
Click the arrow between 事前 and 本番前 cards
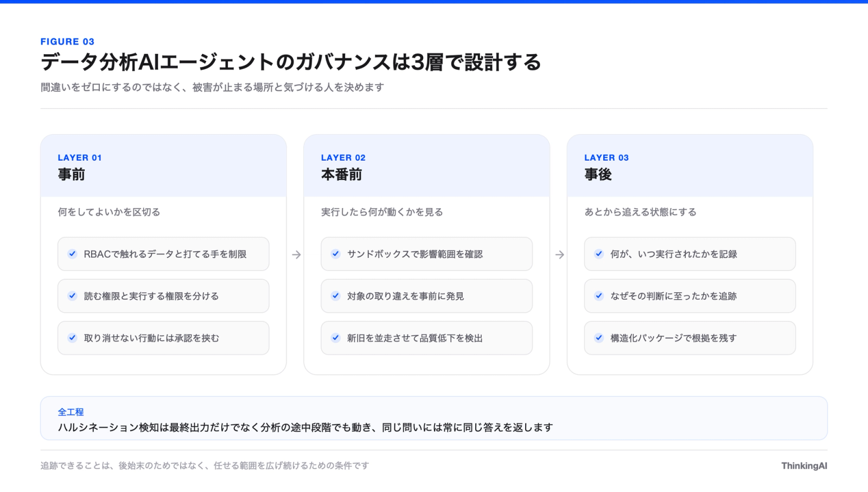click(296, 255)
